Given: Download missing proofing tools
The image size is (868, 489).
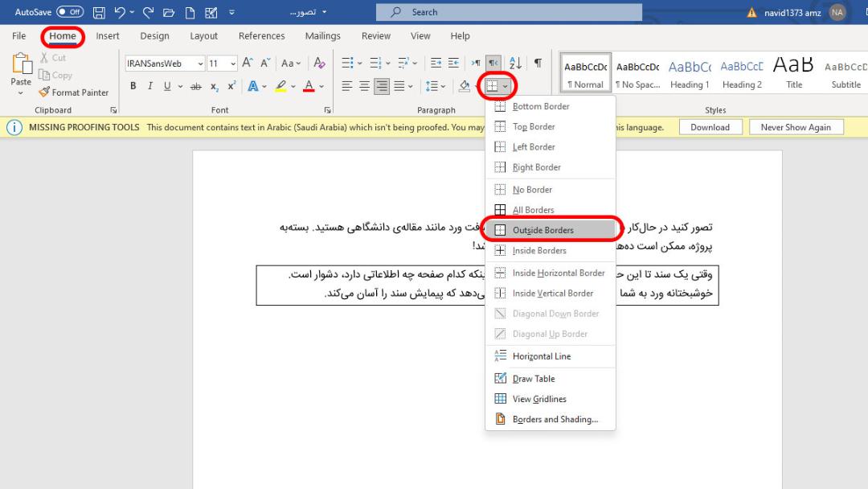Looking at the screenshot, I should click(710, 127).
